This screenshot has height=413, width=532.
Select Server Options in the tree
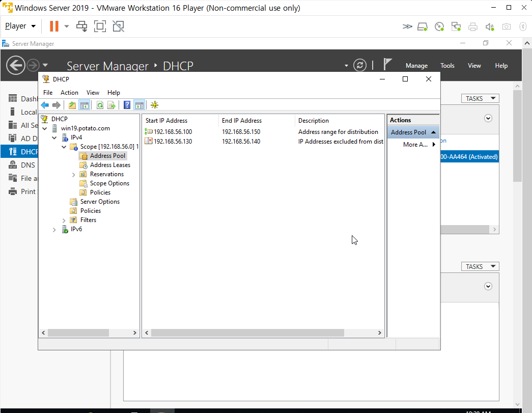click(x=100, y=202)
